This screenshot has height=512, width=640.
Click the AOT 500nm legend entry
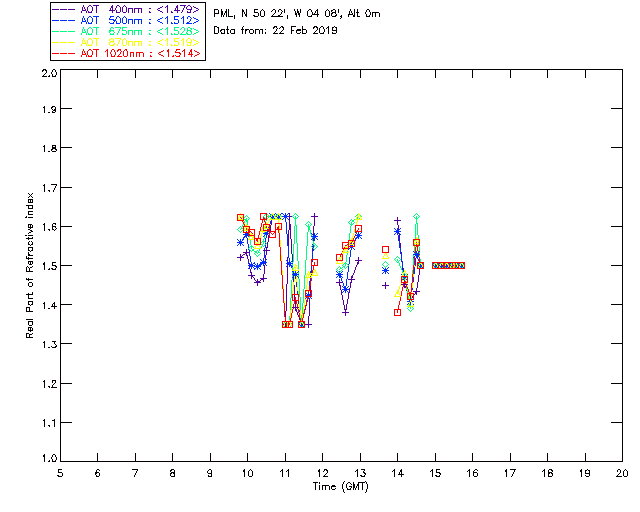(127, 20)
